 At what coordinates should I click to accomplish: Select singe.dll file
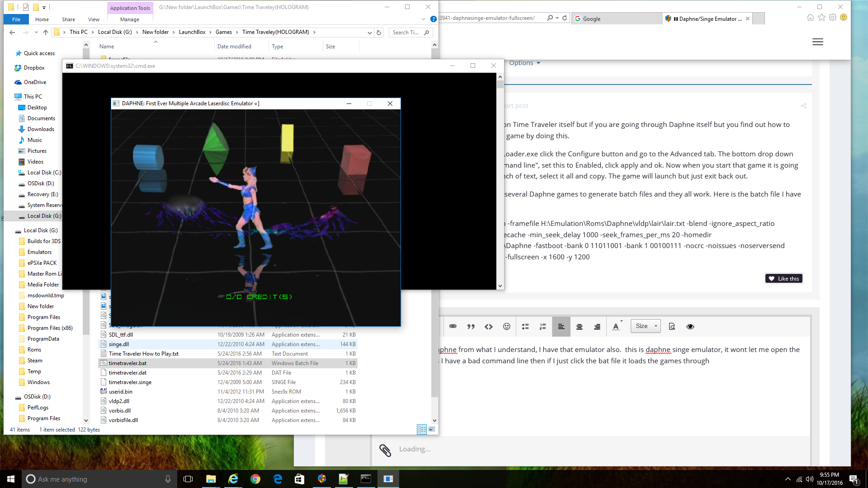point(228,344)
